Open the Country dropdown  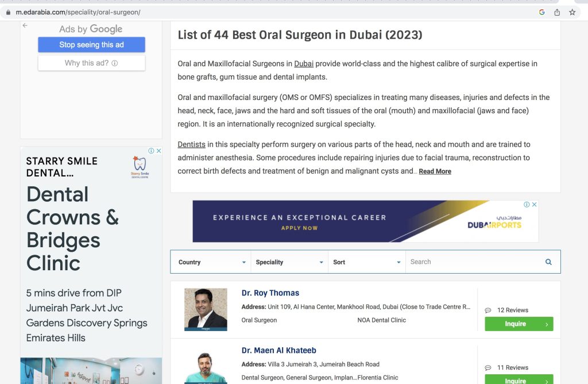click(212, 262)
